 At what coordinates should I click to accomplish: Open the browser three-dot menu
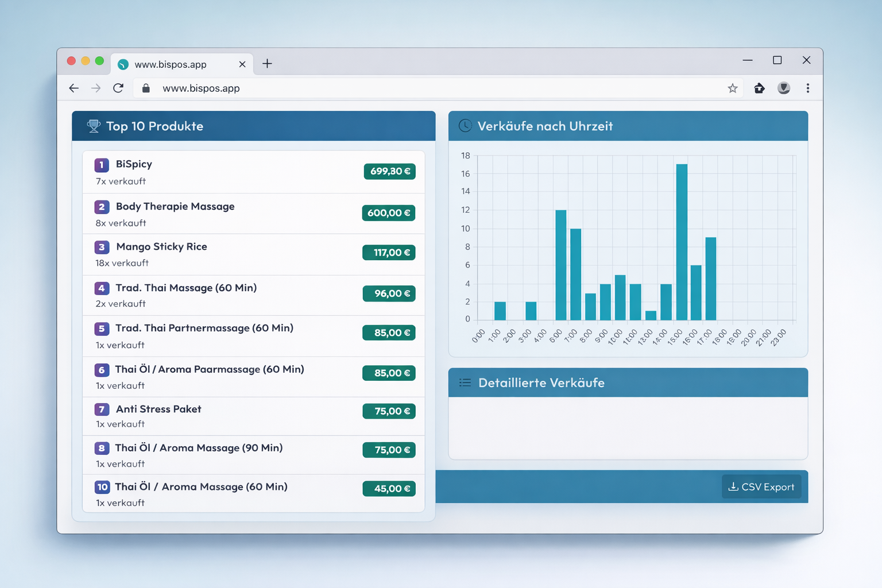[x=807, y=88]
